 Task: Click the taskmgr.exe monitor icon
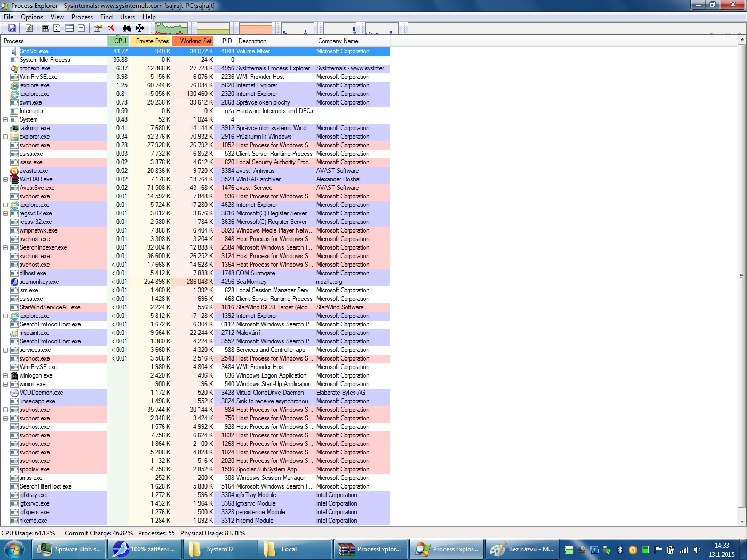coord(14,128)
